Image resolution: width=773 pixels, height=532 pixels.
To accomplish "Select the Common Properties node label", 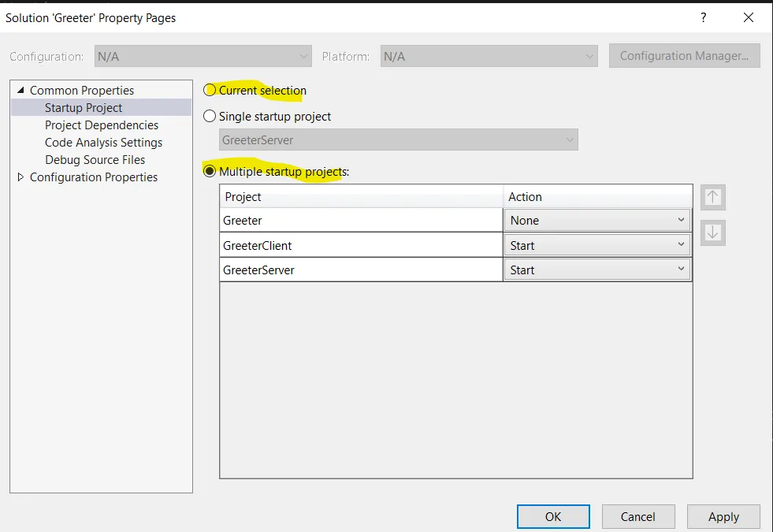I will point(82,90).
